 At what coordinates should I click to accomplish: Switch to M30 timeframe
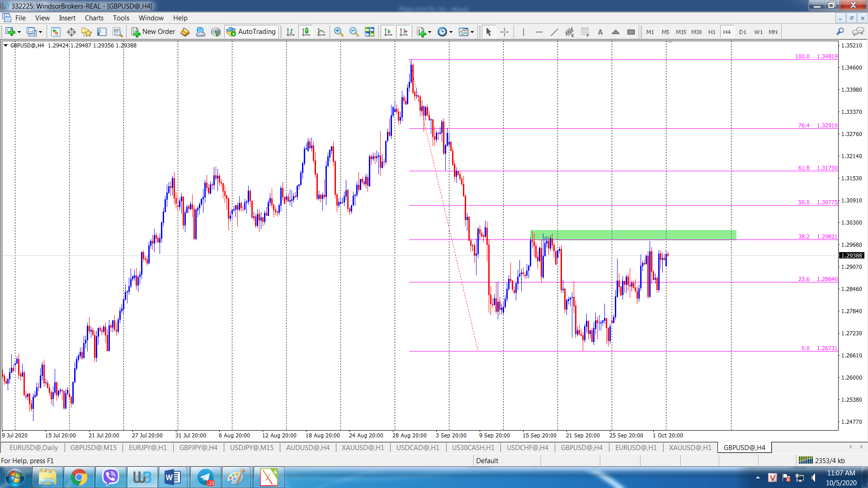coord(696,32)
